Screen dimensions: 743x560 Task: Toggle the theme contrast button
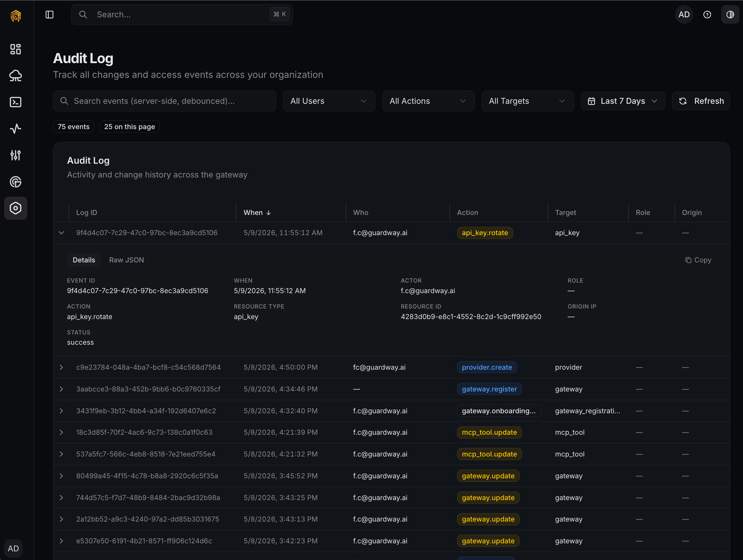tap(730, 14)
